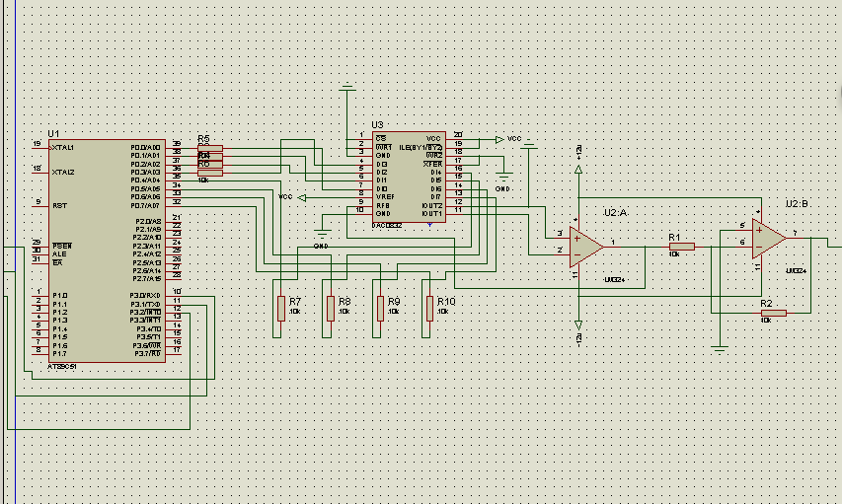Click the U2:A reference label

pyautogui.click(x=615, y=213)
